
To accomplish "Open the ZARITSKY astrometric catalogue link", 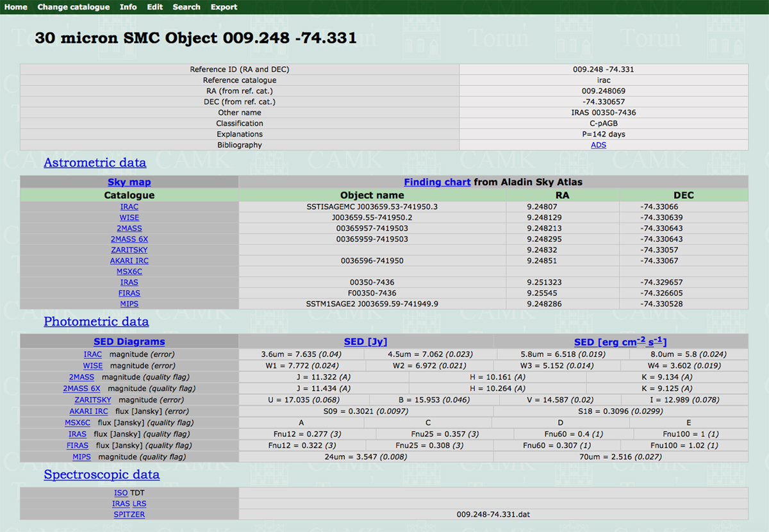I will tap(129, 250).
